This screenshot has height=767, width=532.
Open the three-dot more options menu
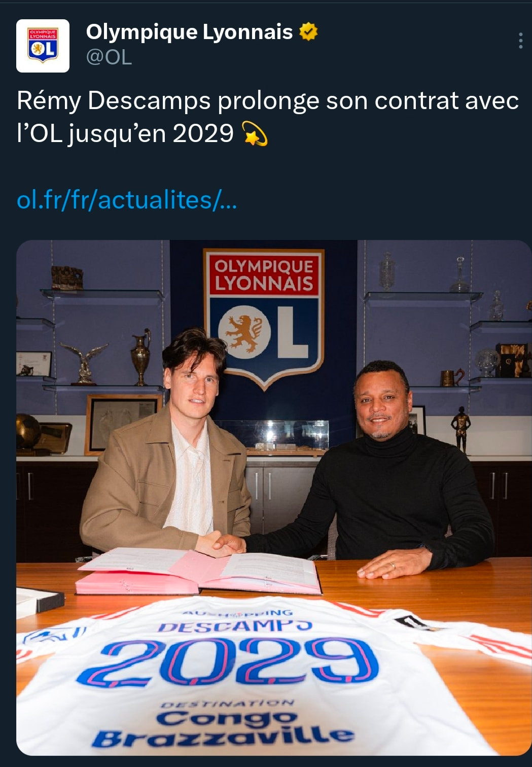click(520, 41)
